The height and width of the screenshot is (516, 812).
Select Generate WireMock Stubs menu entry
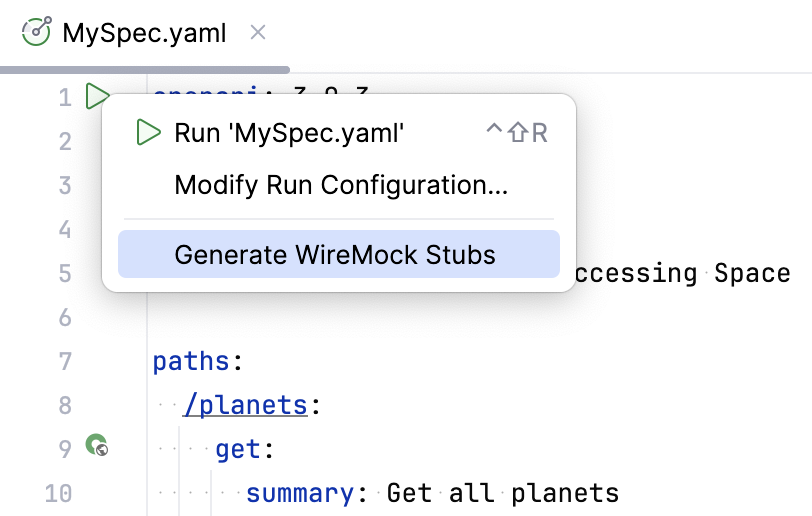[335, 254]
